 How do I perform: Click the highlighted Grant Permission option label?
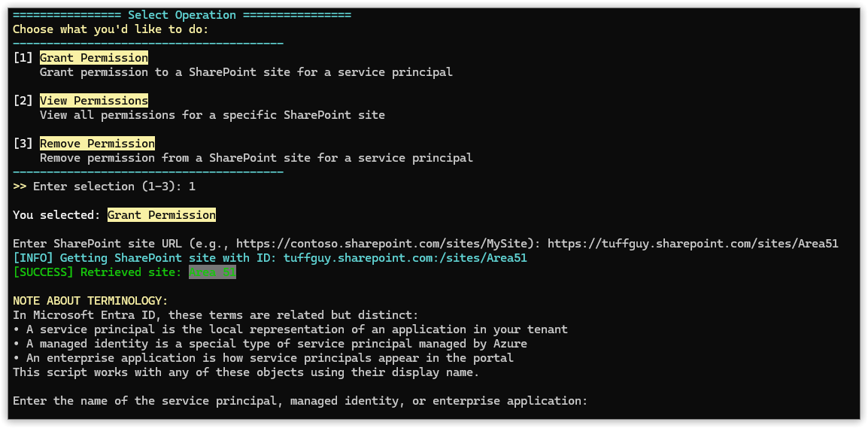click(93, 58)
